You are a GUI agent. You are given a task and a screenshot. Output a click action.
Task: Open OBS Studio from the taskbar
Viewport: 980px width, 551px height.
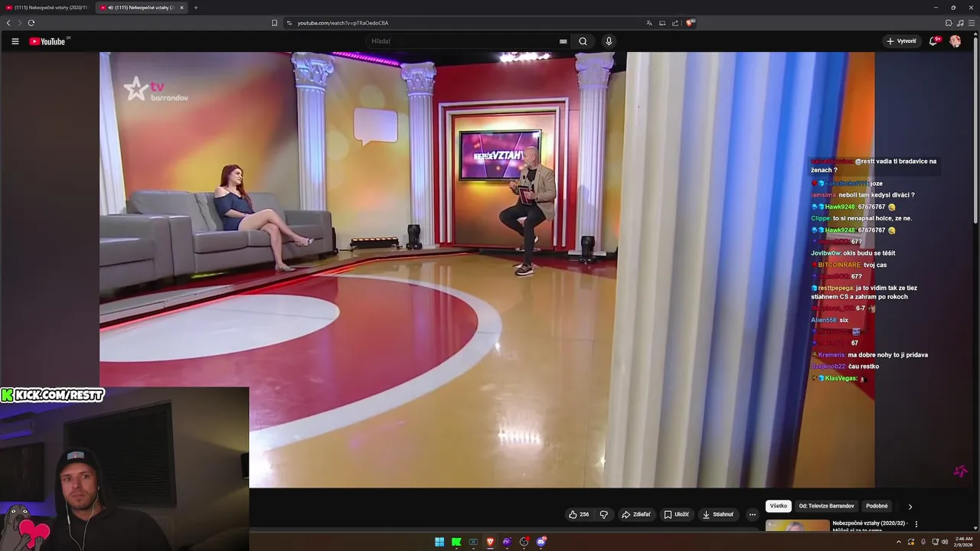coord(524,542)
